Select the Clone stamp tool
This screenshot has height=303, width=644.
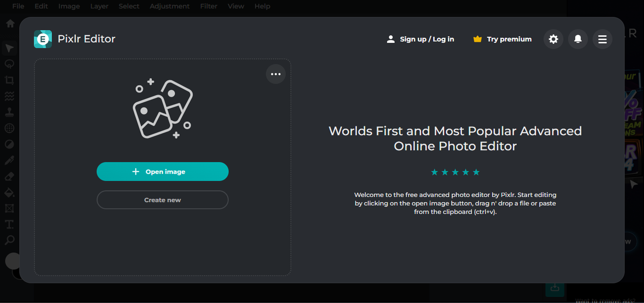pos(10,112)
